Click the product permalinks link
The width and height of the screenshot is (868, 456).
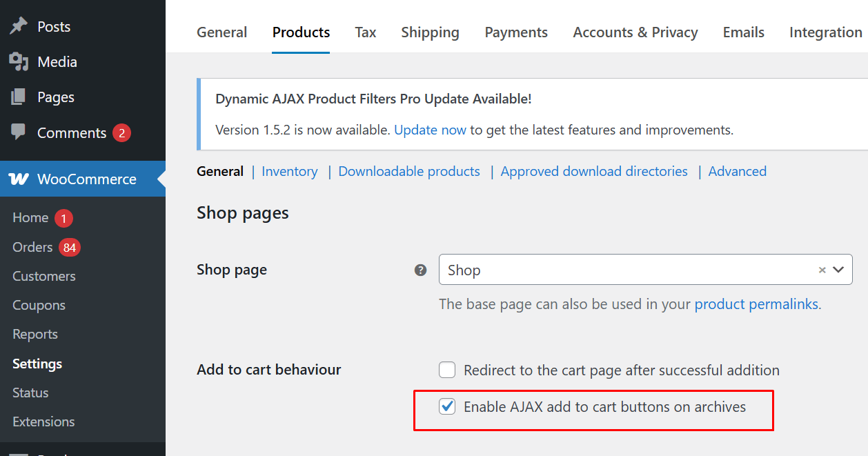[x=757, y=304]
